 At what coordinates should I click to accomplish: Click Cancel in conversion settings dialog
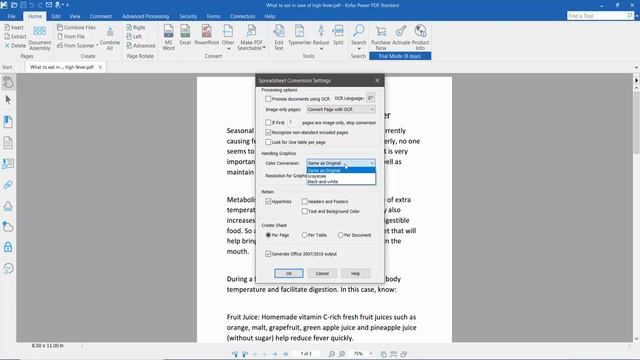[x=322, y=273]
